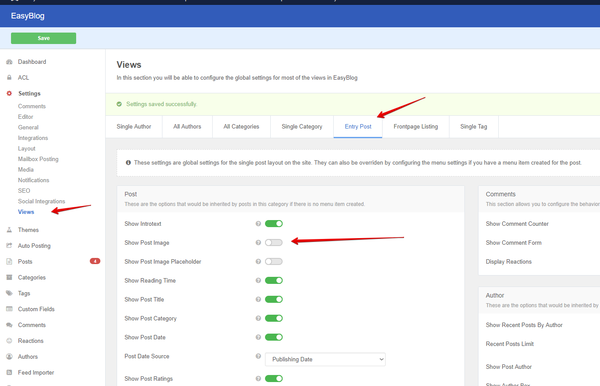This screenshot has height=386, width=600.
Task: Click the Auto Posting icon
Action: (x=9, y=246)
